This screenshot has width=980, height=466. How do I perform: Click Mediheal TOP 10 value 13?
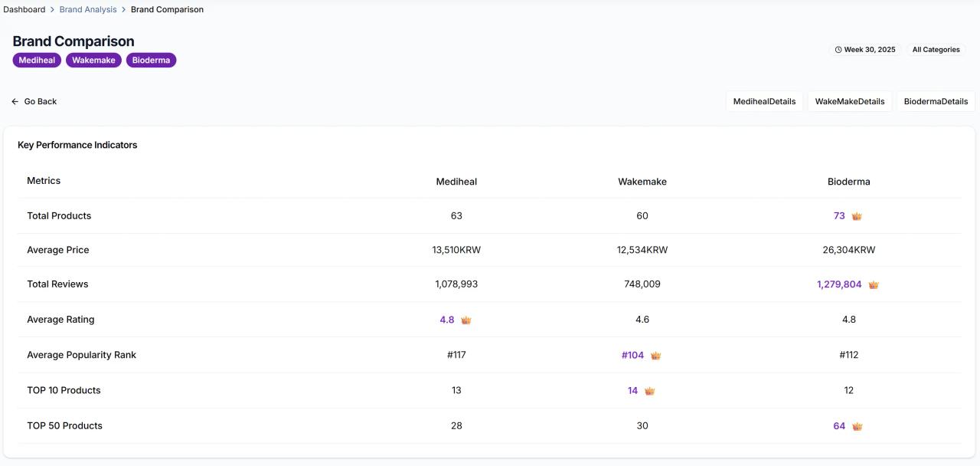[x=456, y=390]
